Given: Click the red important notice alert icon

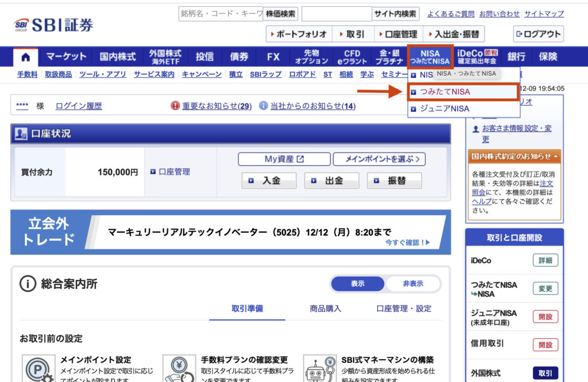Looking at the screenshot, I should [x=175, y=106].
